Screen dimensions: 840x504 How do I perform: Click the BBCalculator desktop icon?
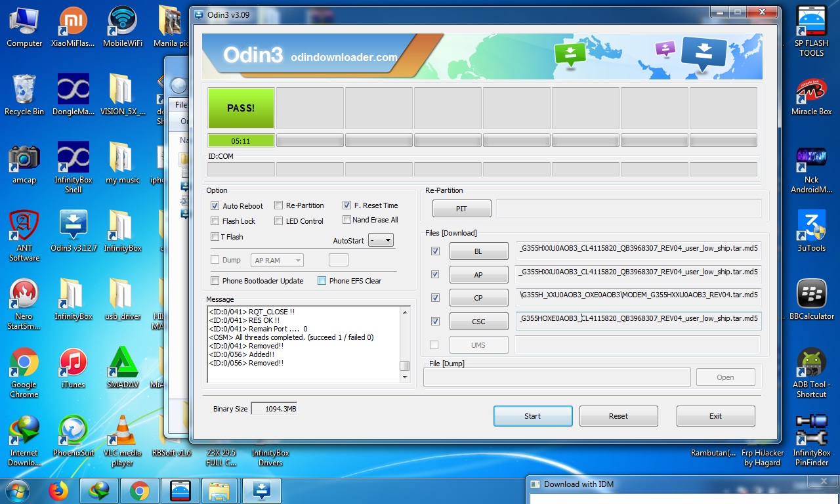(811, 300)
